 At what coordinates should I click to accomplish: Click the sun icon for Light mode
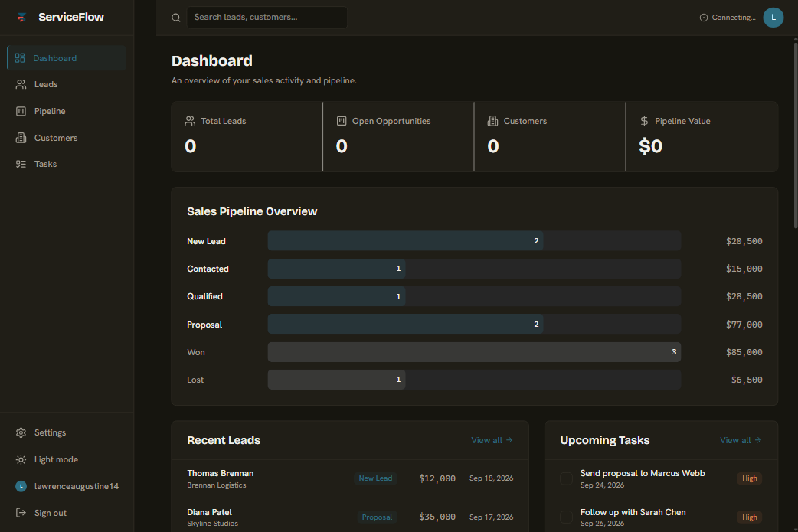(x=21, y=459)
